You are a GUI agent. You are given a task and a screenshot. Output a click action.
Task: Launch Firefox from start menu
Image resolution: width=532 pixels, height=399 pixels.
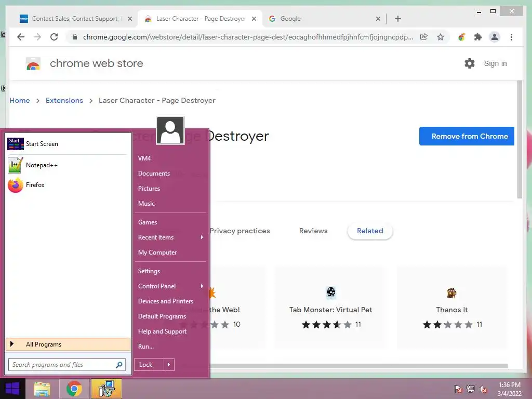coord(26,185)
